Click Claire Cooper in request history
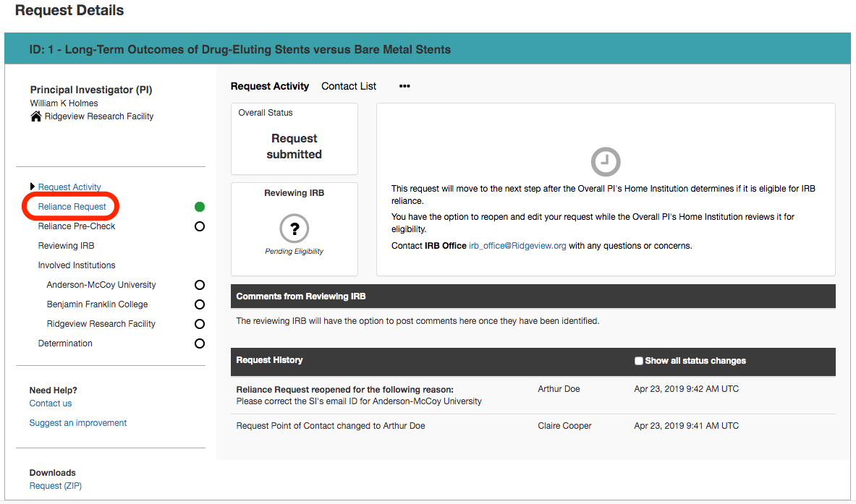The width and height of the screenshot is (856, 504). [x=564, y=426]
